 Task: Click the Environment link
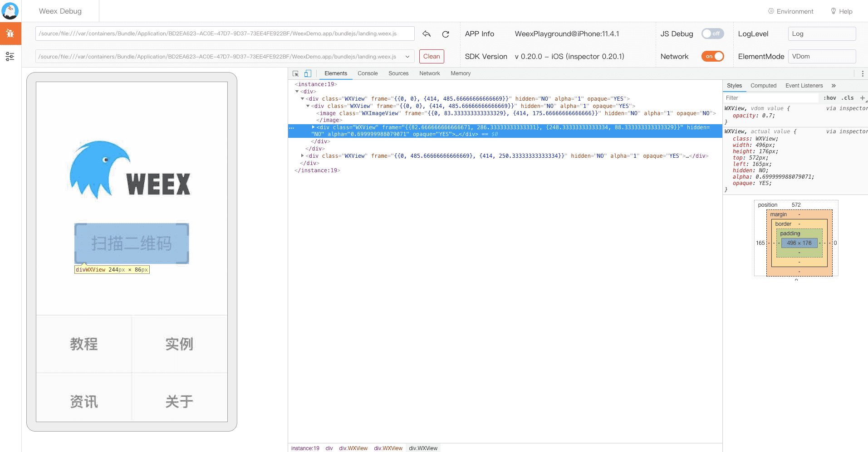(790, 11)
